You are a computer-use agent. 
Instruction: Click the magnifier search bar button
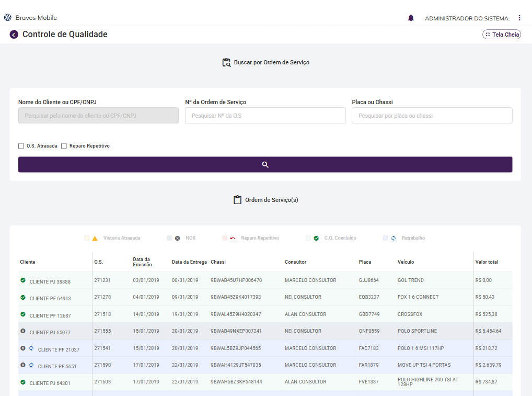[265, 164]
